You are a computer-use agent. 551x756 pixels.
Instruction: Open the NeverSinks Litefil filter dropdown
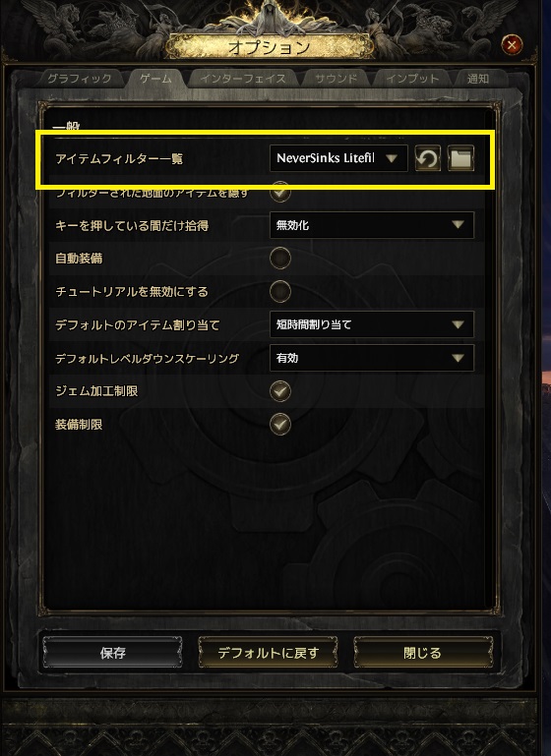[x=338, y=158]
